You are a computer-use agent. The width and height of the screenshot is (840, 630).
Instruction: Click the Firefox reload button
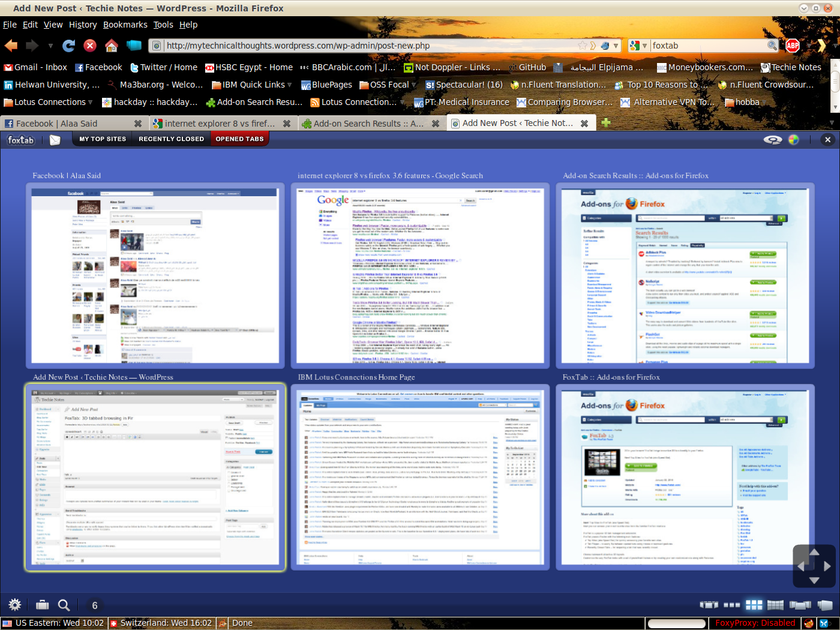(69, 46)
